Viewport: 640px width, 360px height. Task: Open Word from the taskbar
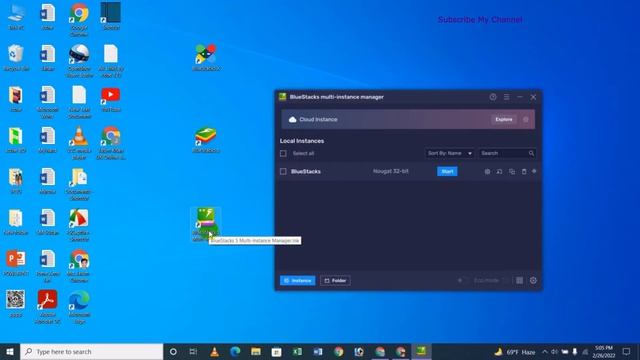click(x=318, y=351)
